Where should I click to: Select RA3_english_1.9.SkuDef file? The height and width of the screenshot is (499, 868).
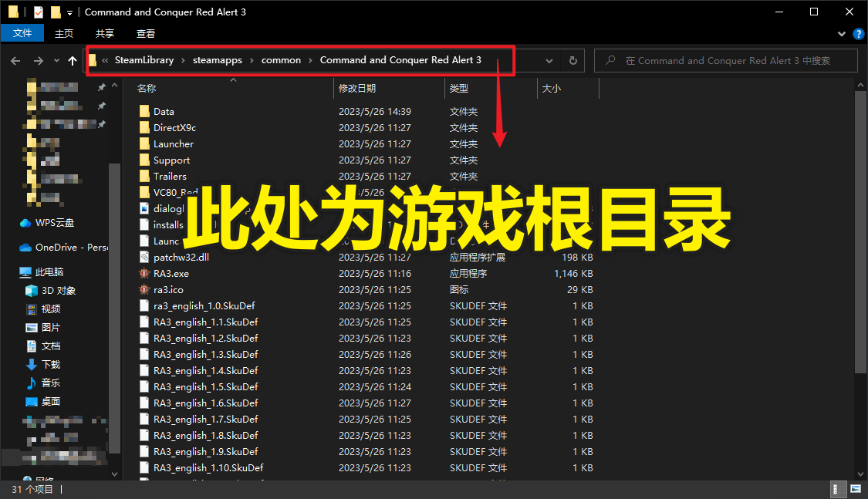click(206, 451)
